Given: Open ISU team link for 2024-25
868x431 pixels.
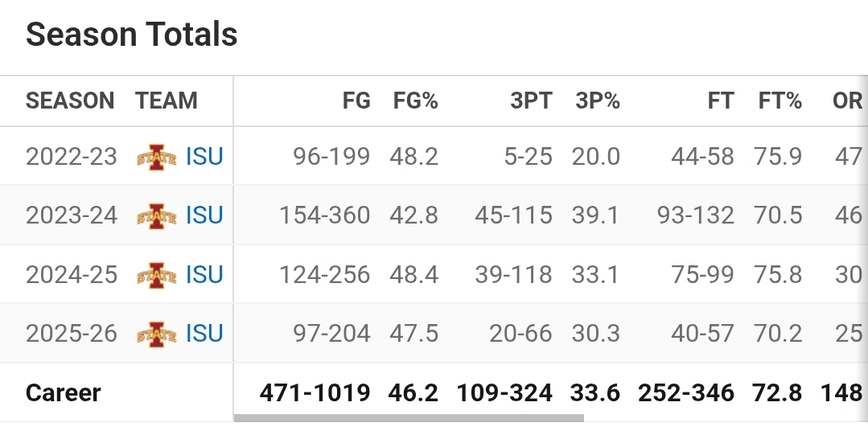Looking at the screenshot, I should 204,275.
